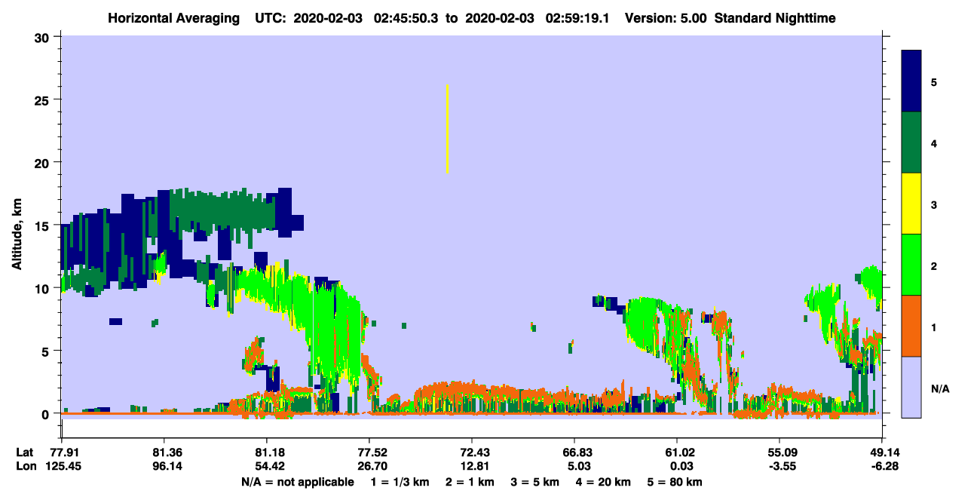This screenshot has height=503, width=980.
Task: Click the dark green colorbar segment labeled 4
Action: (911, 142)
